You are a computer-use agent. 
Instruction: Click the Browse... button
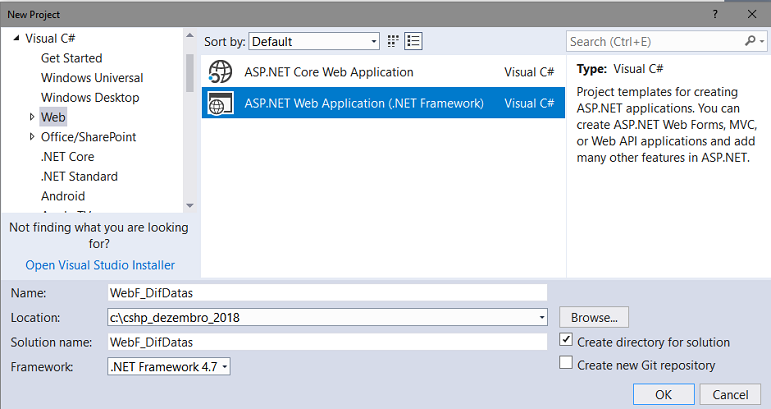pos(594,317)
